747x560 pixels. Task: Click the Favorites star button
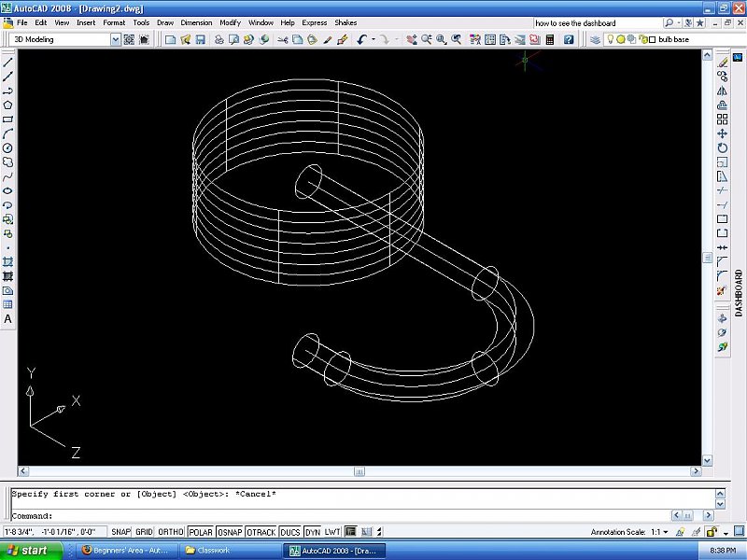pyautogui.click(x=699, y=22)
